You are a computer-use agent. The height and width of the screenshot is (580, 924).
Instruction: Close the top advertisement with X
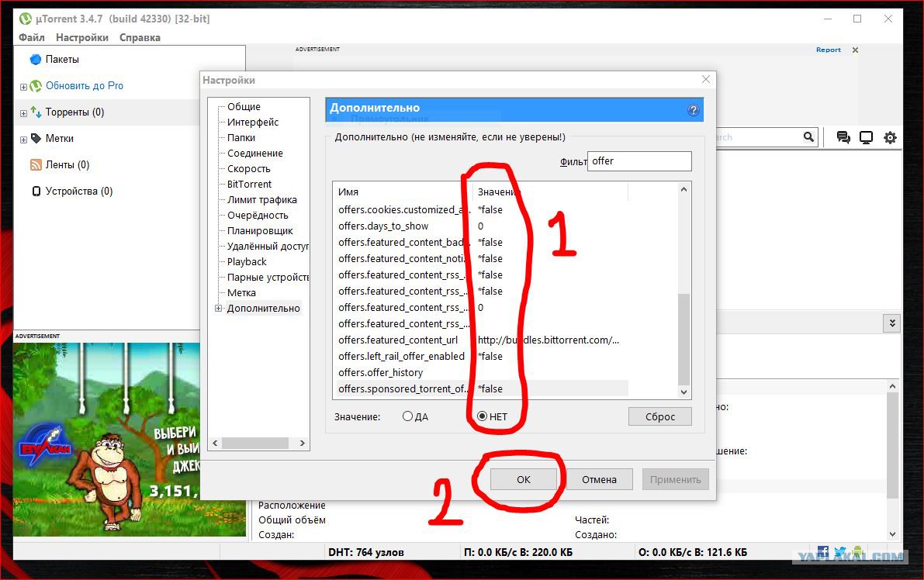coord(855,50)
